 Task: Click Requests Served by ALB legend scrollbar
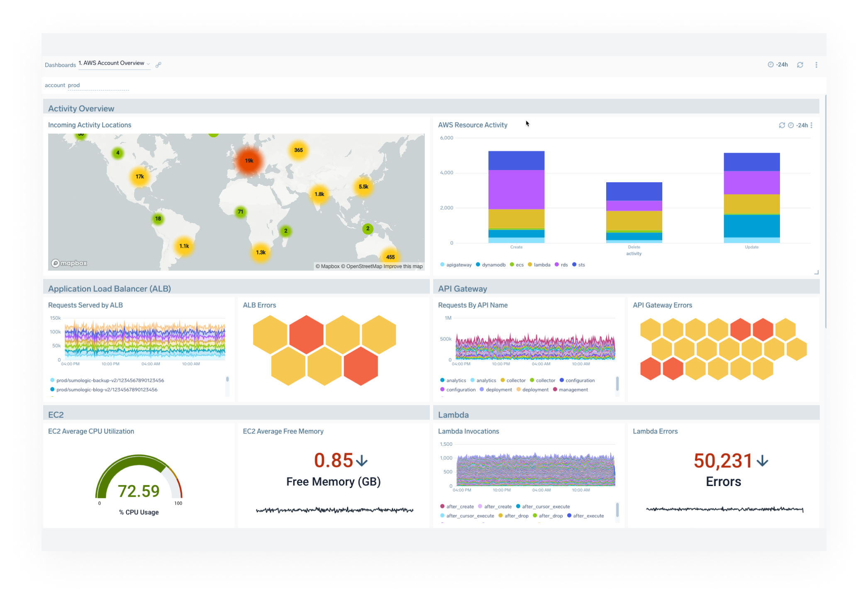[227, 379]
